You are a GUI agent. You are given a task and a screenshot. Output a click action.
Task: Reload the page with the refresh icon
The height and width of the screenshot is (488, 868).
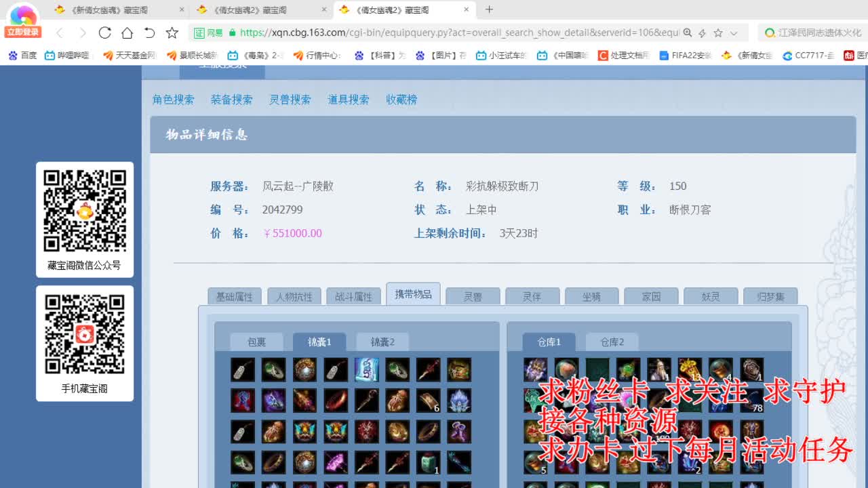tap(104, 33)
